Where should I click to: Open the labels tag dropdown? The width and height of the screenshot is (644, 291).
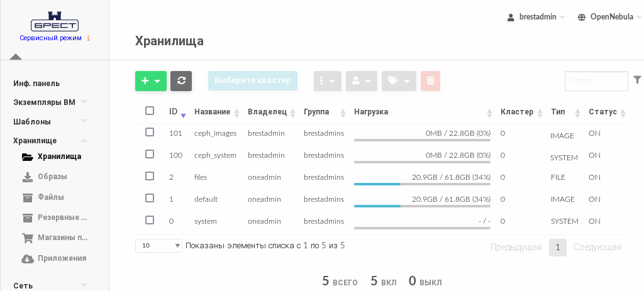[399, 81]
